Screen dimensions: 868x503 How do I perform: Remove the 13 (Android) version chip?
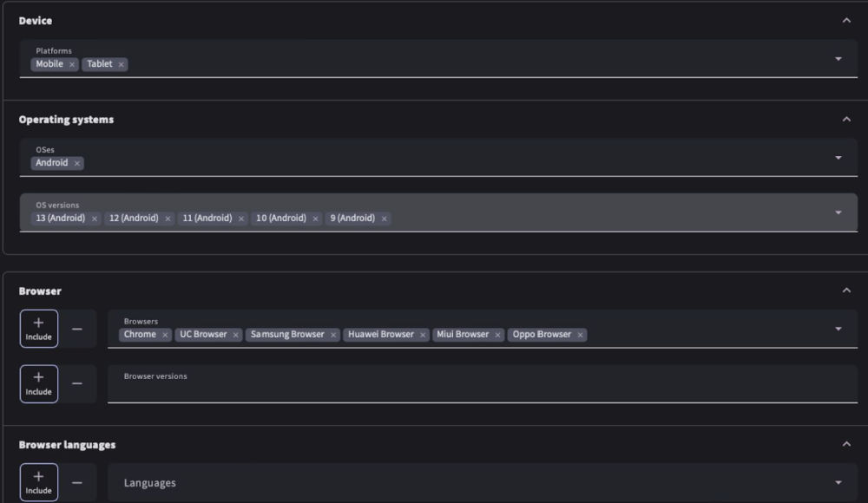[x=95, y=219]
